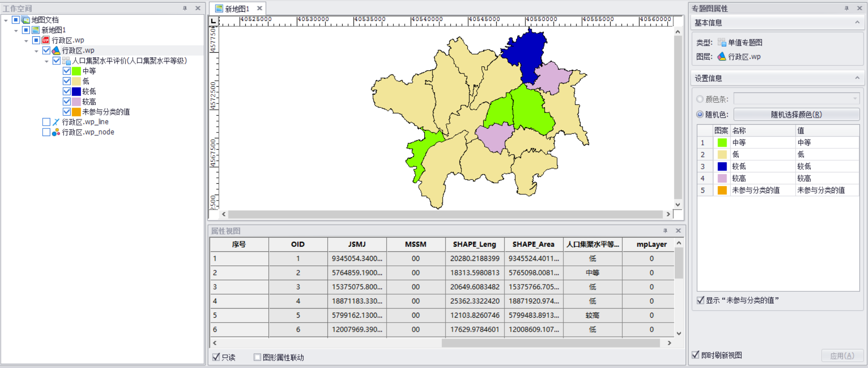The height and width of the screenshot is (368, 868).
Task: Click the map icon on 新地图1 tab
Action: click(219, 9)
